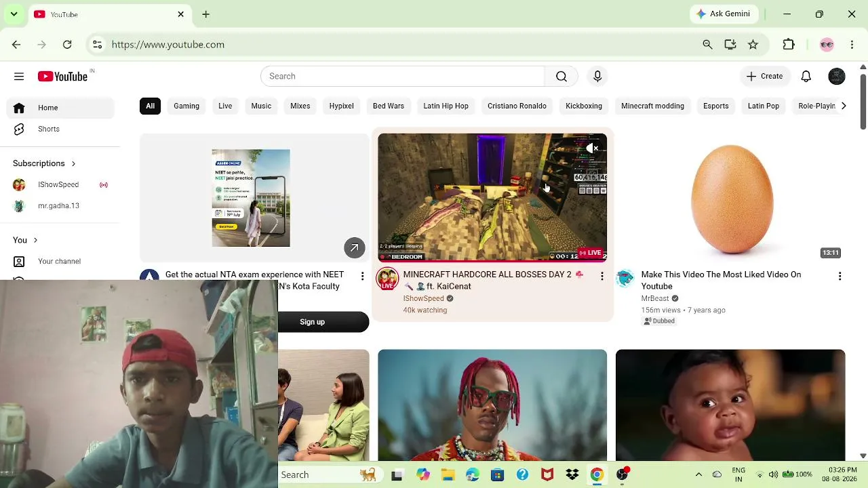Select the Bed Wars filter chip
Image resolution: width=868 pixels, height=488 pixels.
(x=389, y=106)
